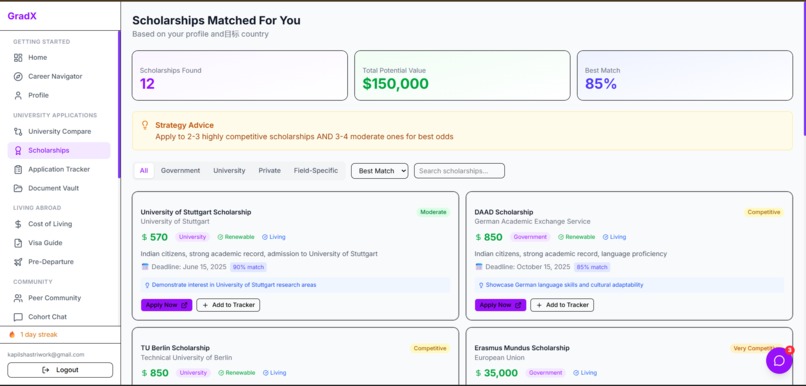This screenshot has width=806, height=386.
Task: Click the lightbulb icon in Strategy Advice
Action: click(145, 125)
